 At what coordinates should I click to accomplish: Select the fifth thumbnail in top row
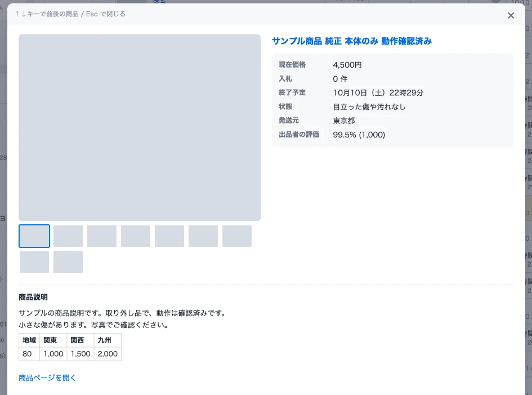coord(169,236)
